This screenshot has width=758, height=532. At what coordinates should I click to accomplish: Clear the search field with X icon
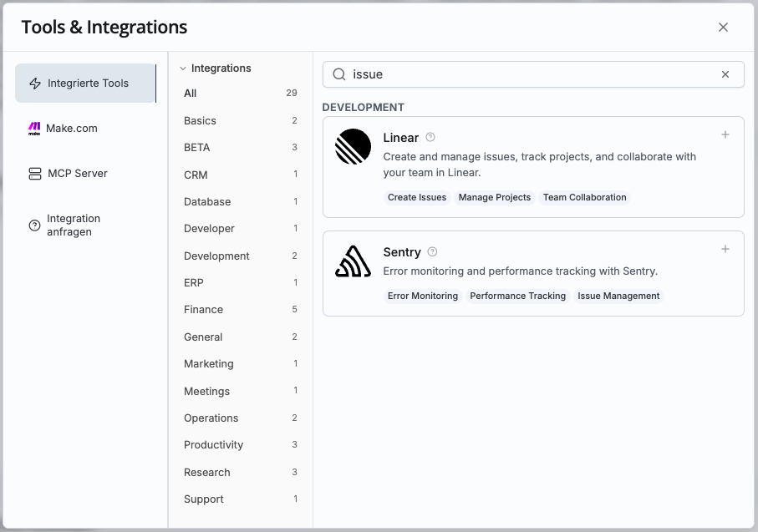[x=725, y=74]
